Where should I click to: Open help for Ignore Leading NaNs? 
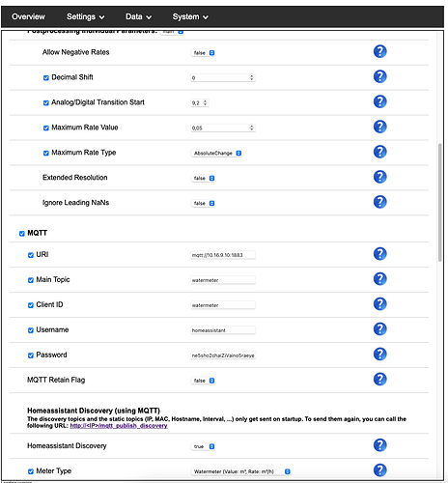[x=379, y=202]
